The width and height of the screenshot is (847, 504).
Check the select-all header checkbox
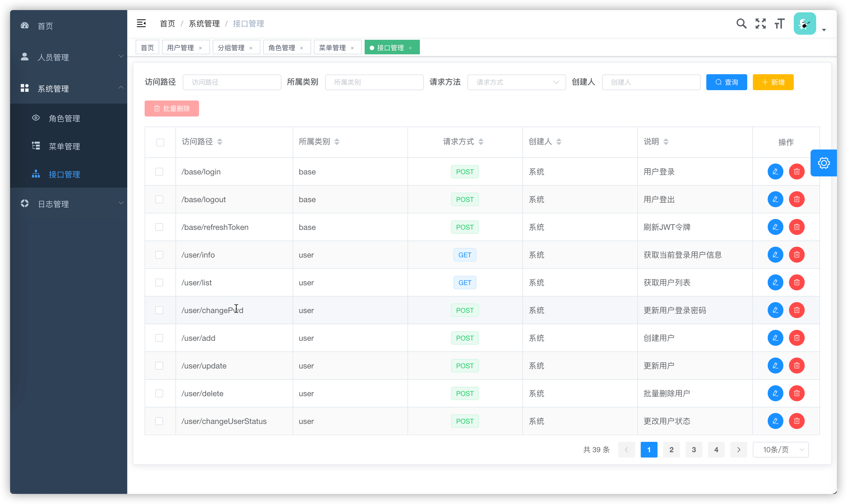(x=160, y=142)
